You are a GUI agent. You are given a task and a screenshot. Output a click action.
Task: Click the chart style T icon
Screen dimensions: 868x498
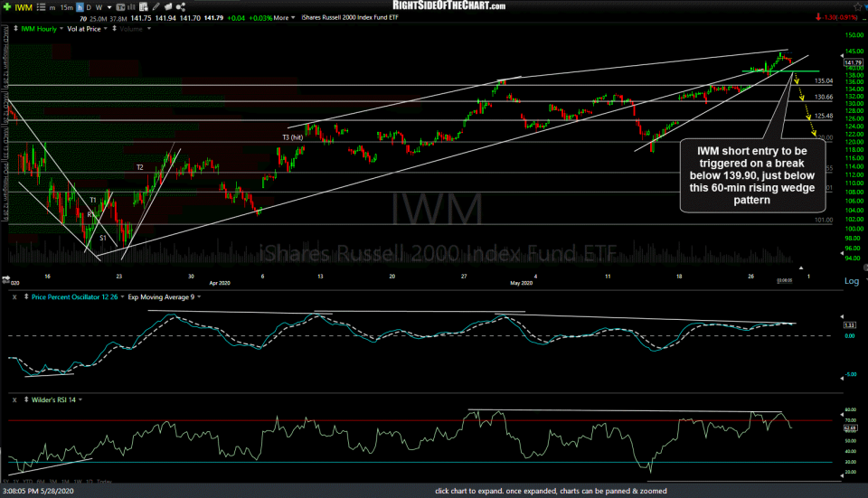(x=120, y=7)
